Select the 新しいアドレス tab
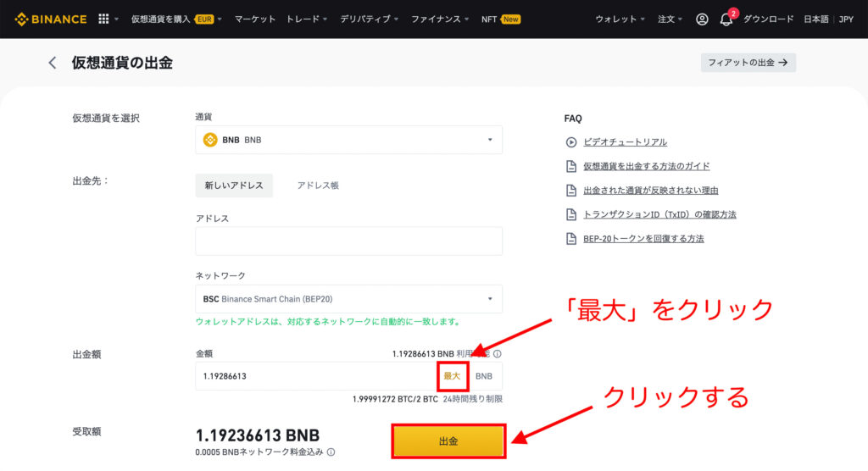 click(234, 186)
